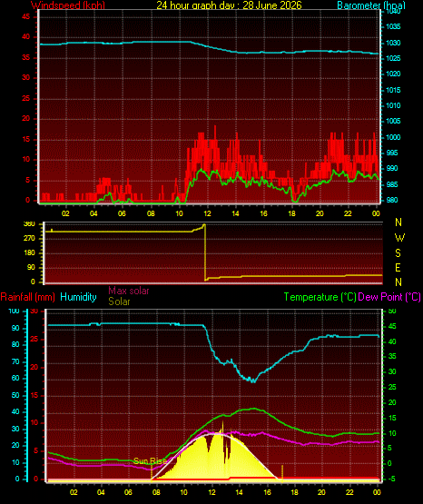Image resolution: width=423 pixels, height=504 pixels.
Task: Click the '24 hour graph day : 28 June 2026' title
Action: pyautogui.click(x=229, y=5)
